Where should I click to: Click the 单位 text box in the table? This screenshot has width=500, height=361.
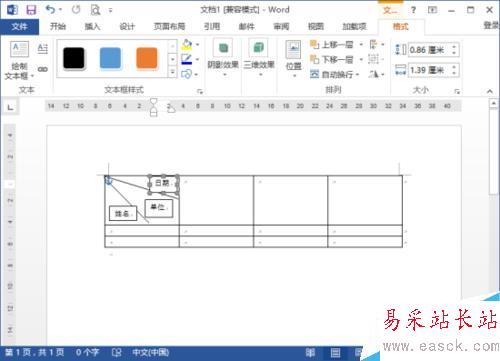159,208
